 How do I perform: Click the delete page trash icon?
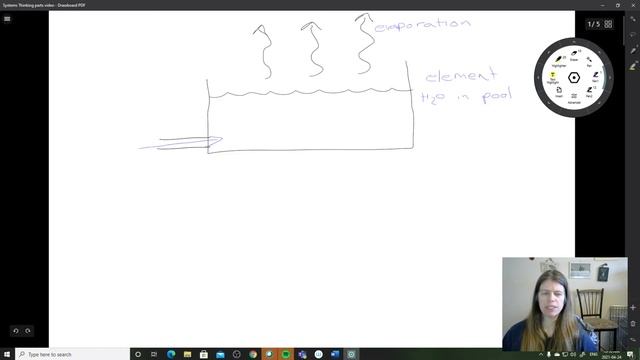(633, 323)
